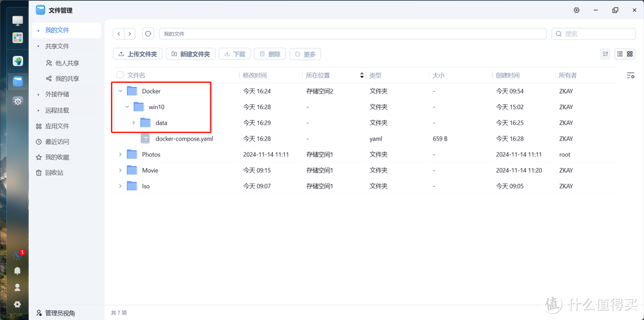Expand 外接存储 in sidebar
The image size is (644, 320).
(39, 94)
